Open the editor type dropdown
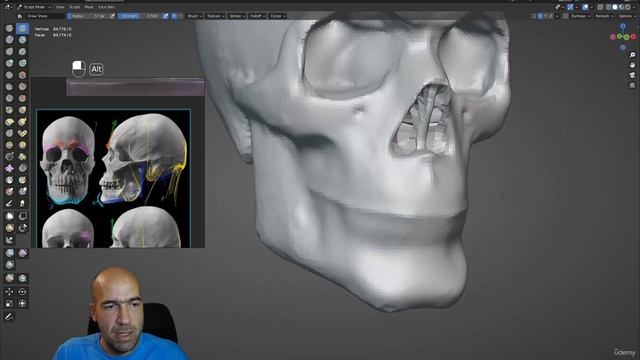Viewport: 640px width, 360px height. (x=8, y=7)
